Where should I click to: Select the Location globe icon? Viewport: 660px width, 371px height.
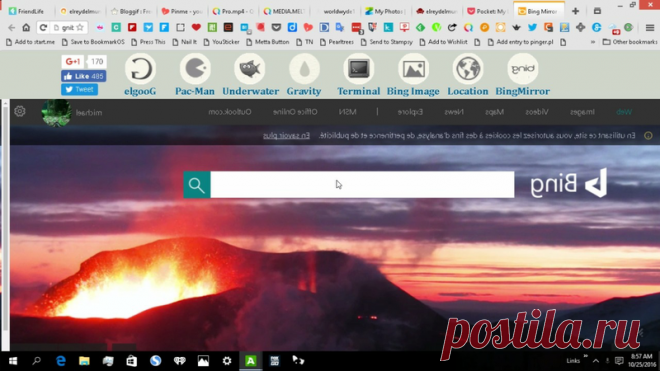click(x=468, y=69)
